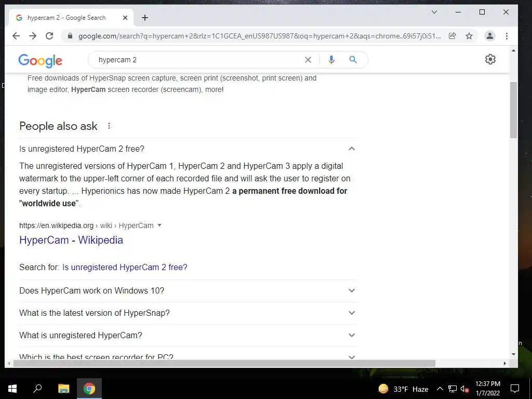Open the Windows Start menu
532x399 pixels.
tap(12, 389)
